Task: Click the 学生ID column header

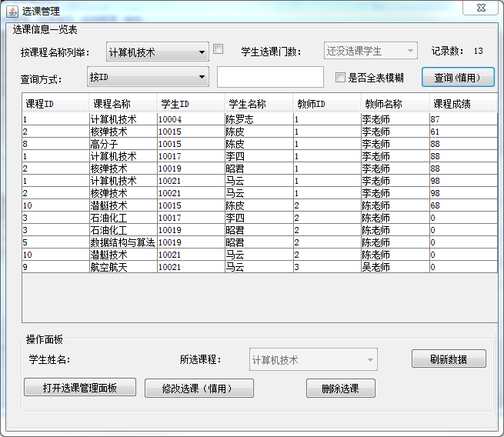Action: [191, 104]
